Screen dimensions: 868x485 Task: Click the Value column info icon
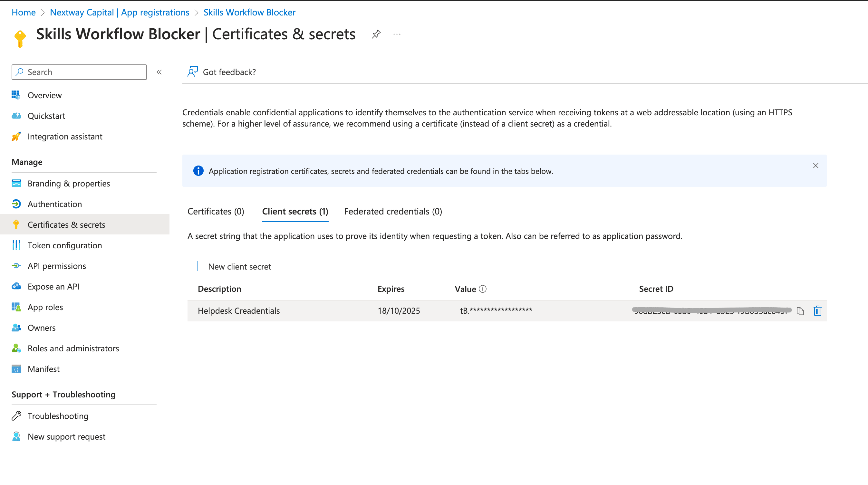click(x=483, y=289)
